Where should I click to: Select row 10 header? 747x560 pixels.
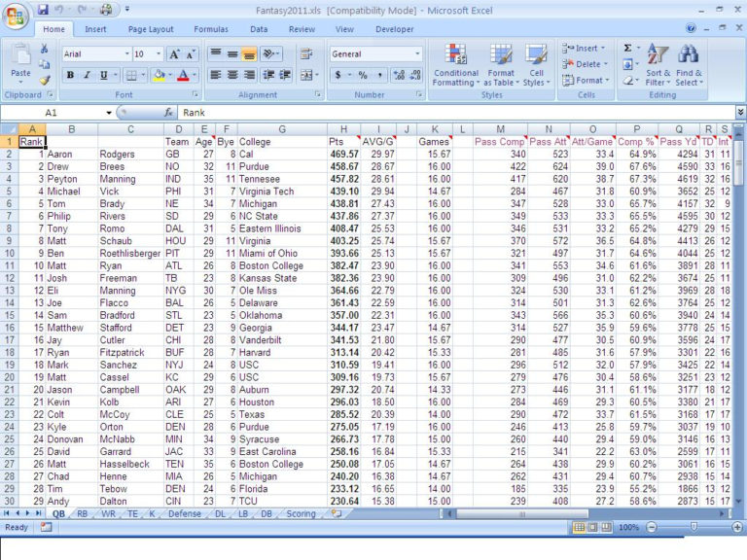[9, 254]
